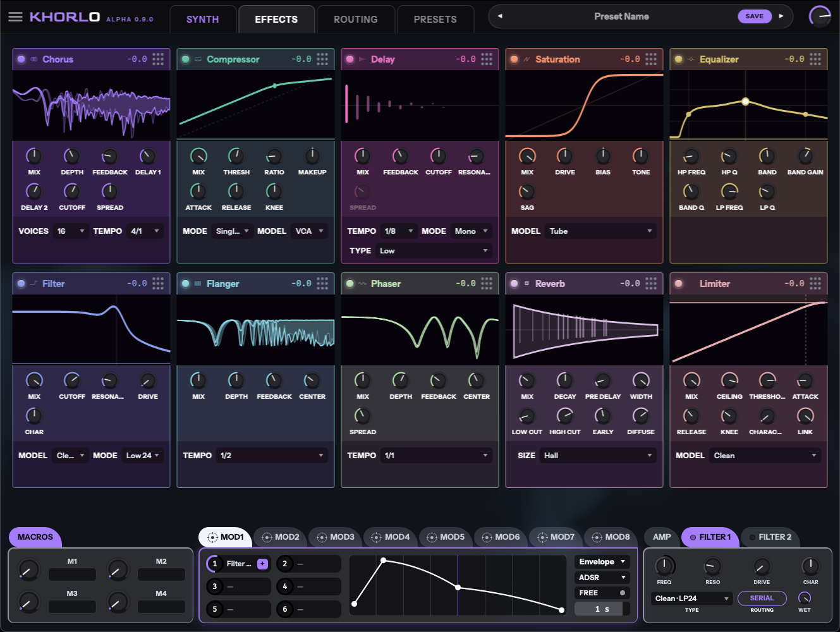
Task: Grab the Delay module drag handle dots
Action: tap(487, 59)
